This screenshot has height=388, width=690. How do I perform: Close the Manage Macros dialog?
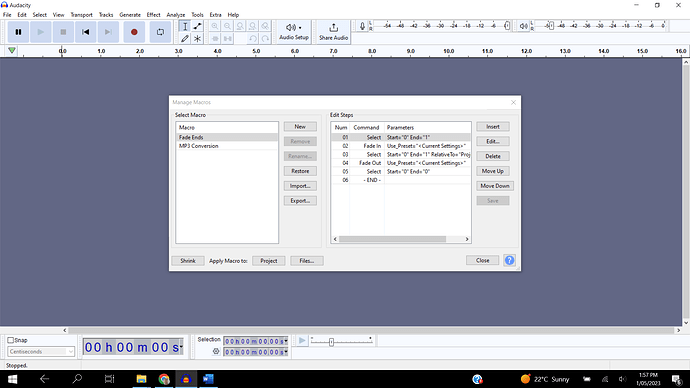pos(482,260)
